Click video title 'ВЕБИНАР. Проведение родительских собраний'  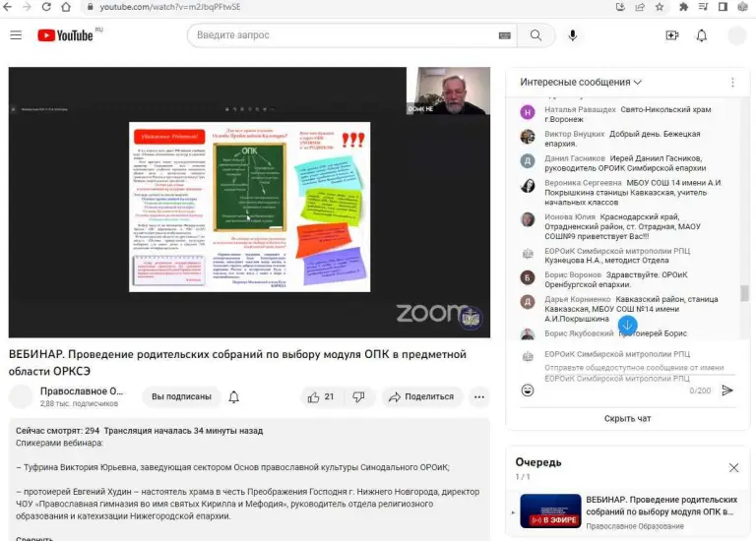point(237,362)
